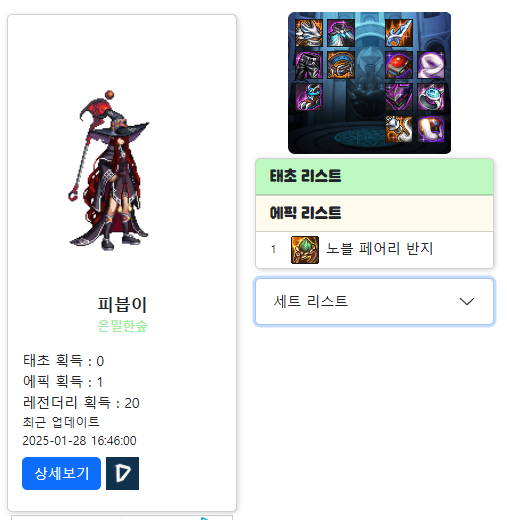Select the brown magic stone icon

[431, 129]
